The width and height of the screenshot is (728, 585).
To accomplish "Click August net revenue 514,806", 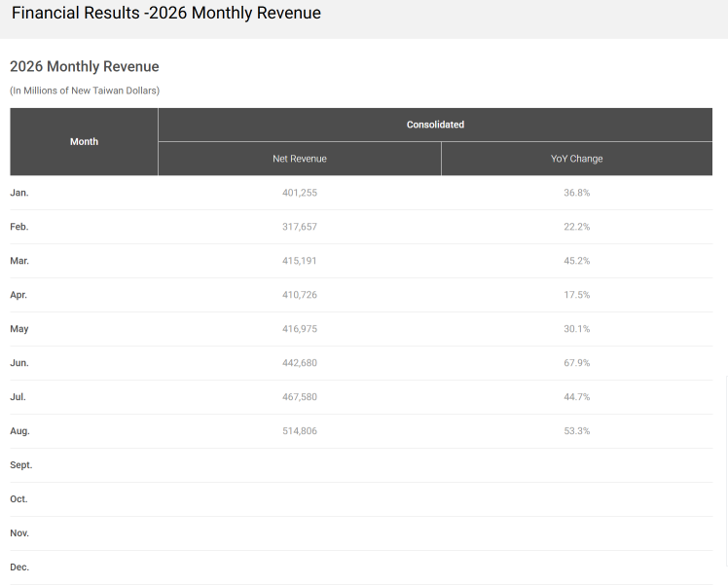I will (300, 431).
